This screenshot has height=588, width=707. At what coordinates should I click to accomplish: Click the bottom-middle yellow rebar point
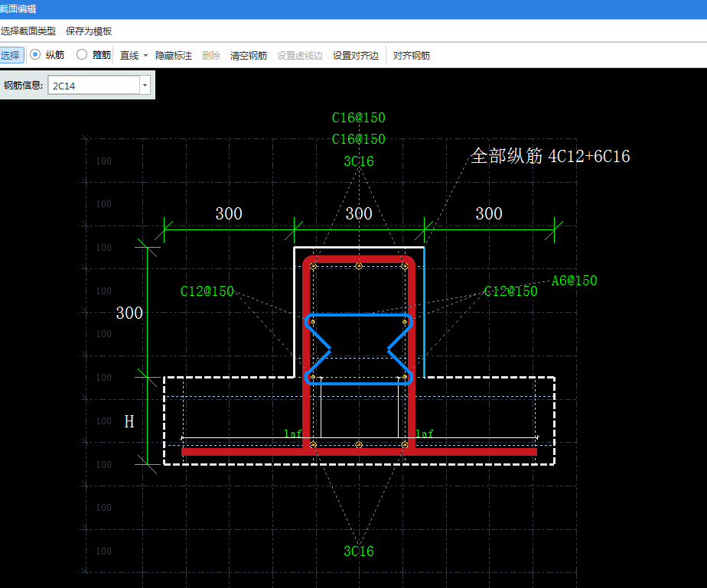[359, 445]
